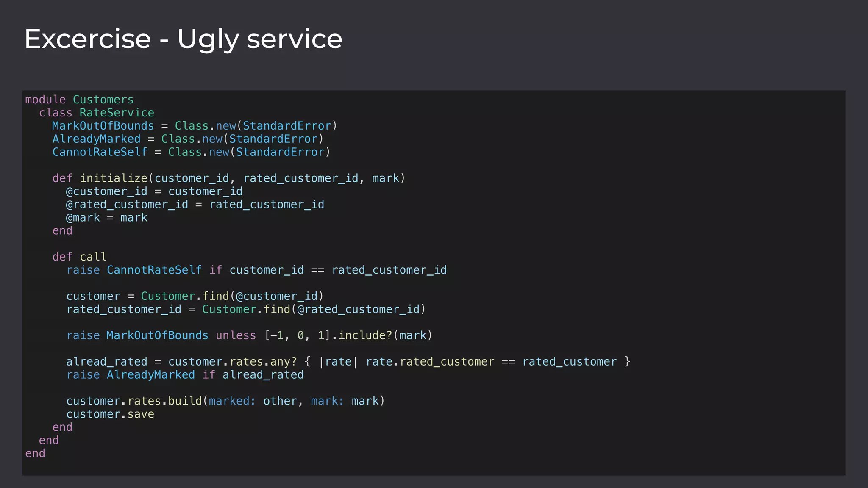This screenshot has height=488, width=868.
Task: Click the 'raise MarkOutOfBounds unless' line
Action: pos(249,335)
